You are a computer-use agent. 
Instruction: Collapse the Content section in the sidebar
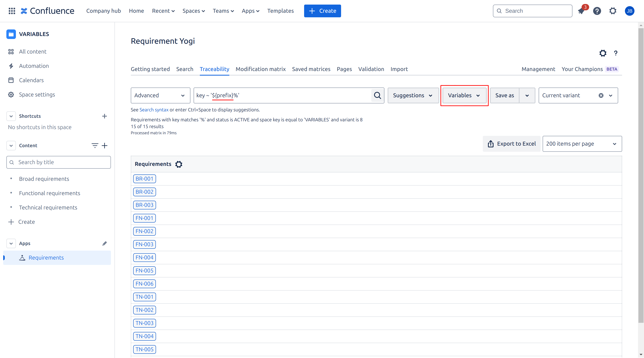point(11,145)
